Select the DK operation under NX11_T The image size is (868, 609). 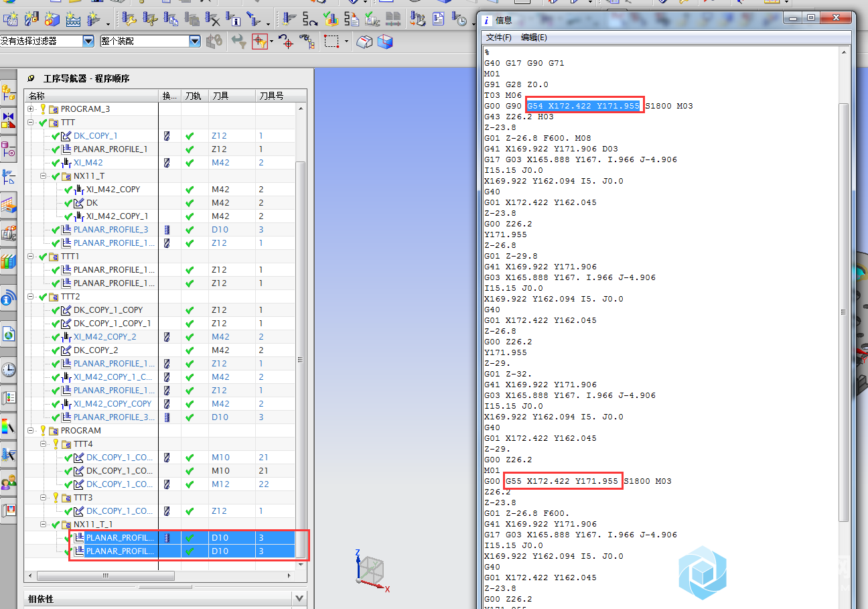[x=92, y=203]
